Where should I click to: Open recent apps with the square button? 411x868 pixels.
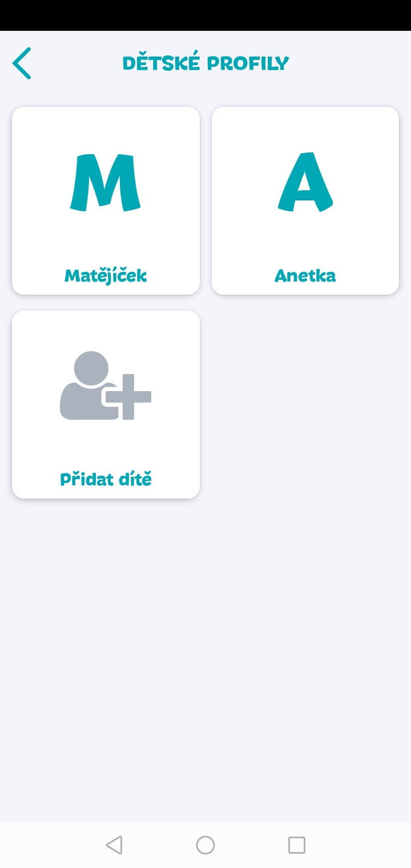[296, 845]
